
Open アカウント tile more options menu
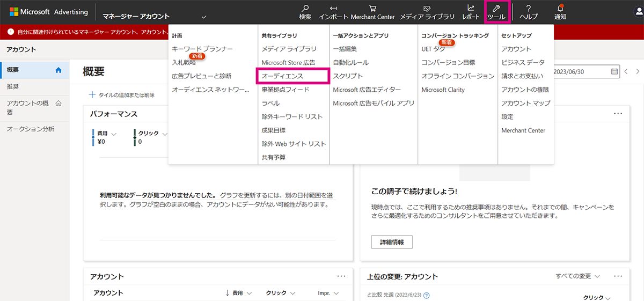tap(341, 276)
